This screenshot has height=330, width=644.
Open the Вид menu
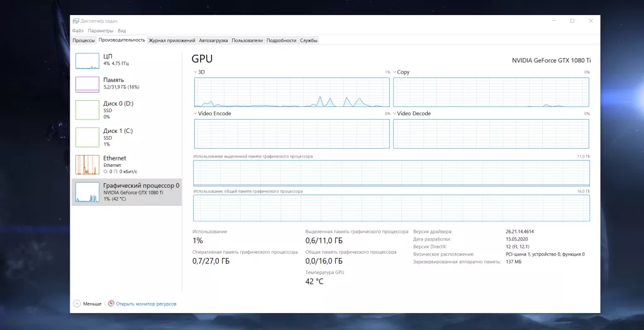tap(121, 30)
